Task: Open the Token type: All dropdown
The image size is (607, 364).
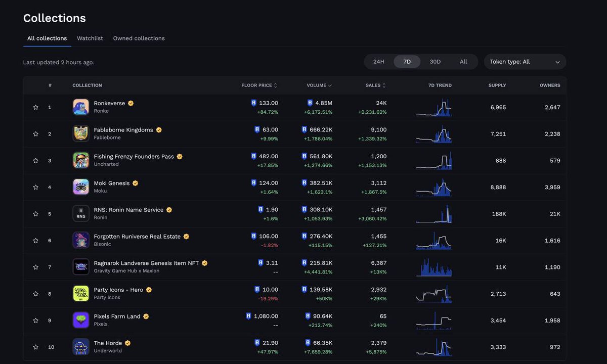Action: pyautogui.click(x=525, y=62)
